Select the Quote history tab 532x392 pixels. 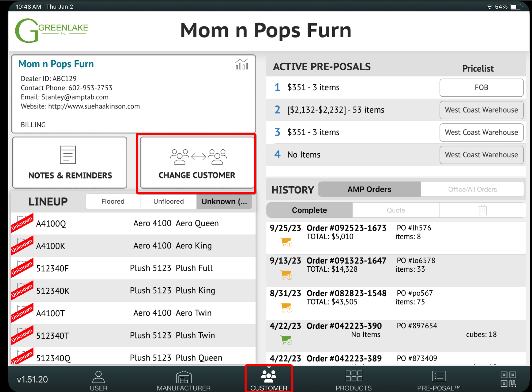pyautogui.click(x=396, y=210)
